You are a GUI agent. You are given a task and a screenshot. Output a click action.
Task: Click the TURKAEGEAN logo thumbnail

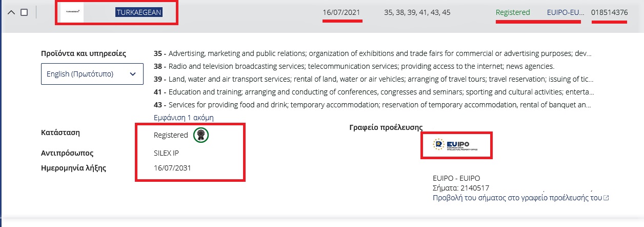(x=72, y=12)
